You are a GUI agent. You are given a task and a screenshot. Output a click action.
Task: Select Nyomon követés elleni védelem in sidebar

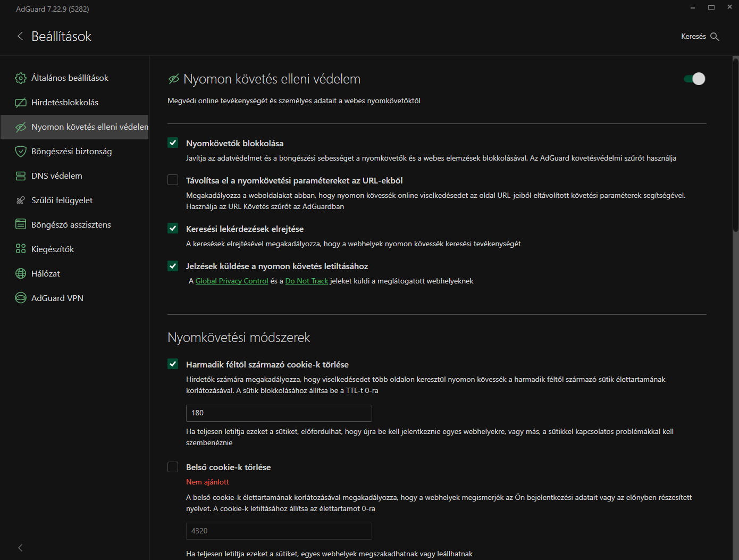(74, 127)
